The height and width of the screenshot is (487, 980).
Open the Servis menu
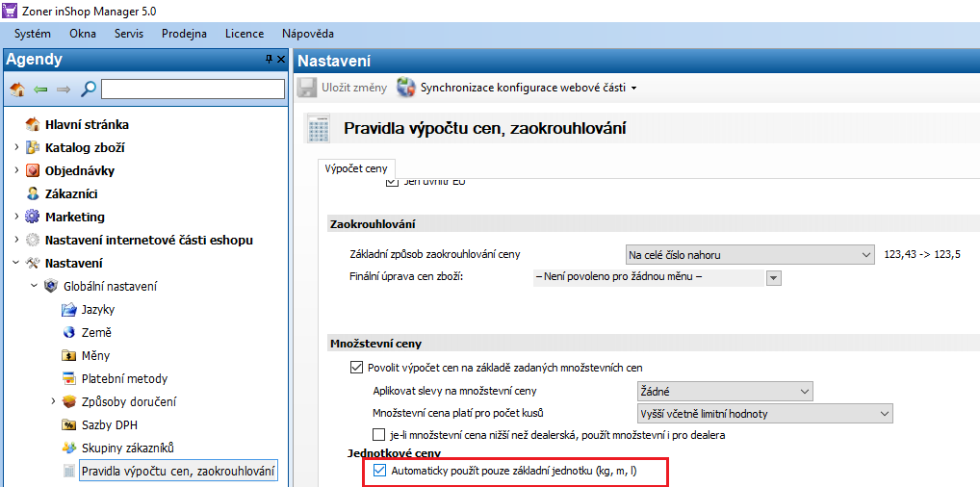pos(129,34)
